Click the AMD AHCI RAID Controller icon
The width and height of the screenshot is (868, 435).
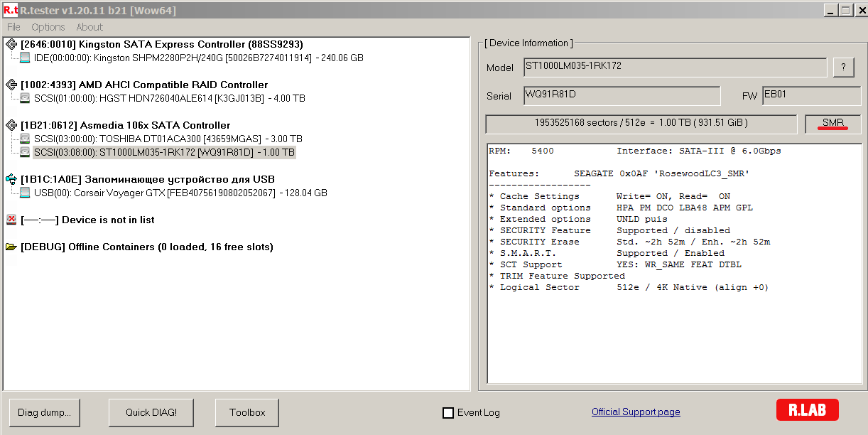click(x=11, y=85)
